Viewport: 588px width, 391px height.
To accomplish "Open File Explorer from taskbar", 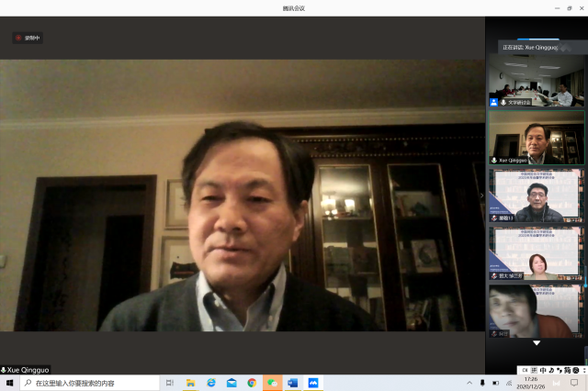I will click(x=191, y=383).
